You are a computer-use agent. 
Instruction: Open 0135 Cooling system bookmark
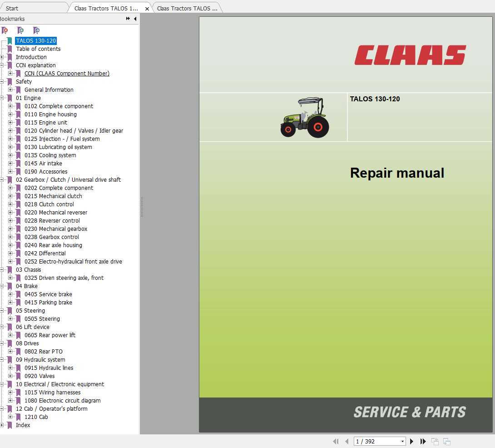(50, 155)
